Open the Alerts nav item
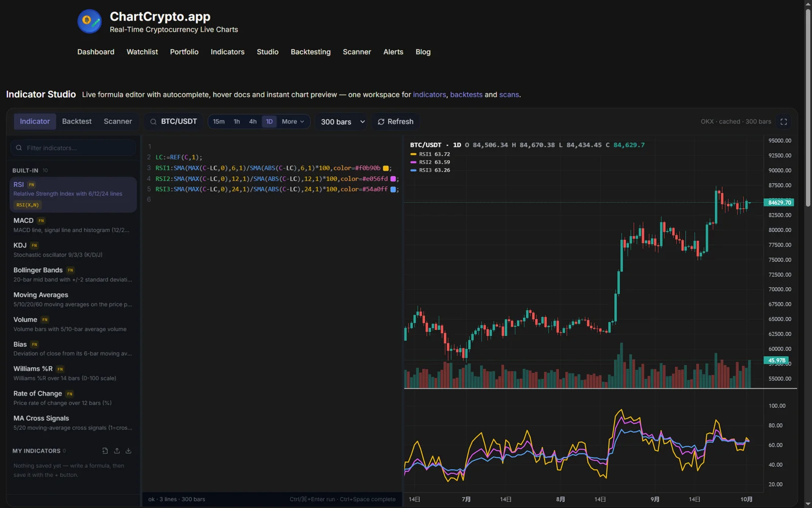The height and width of the screenshot is (508, 812). (393, 52)
